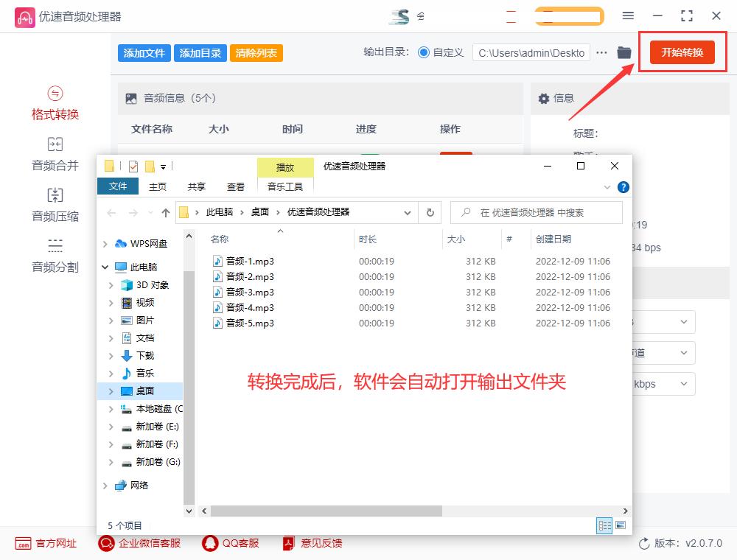Open the 查看 tab in Explorer
Screen dimensions: 737x560
point(235,186)
